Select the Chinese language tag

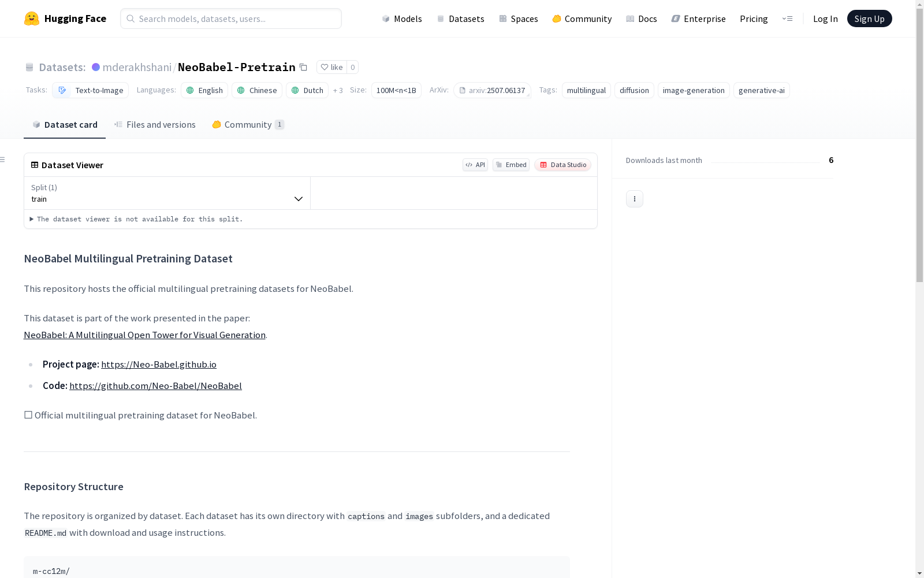[257, 90]
